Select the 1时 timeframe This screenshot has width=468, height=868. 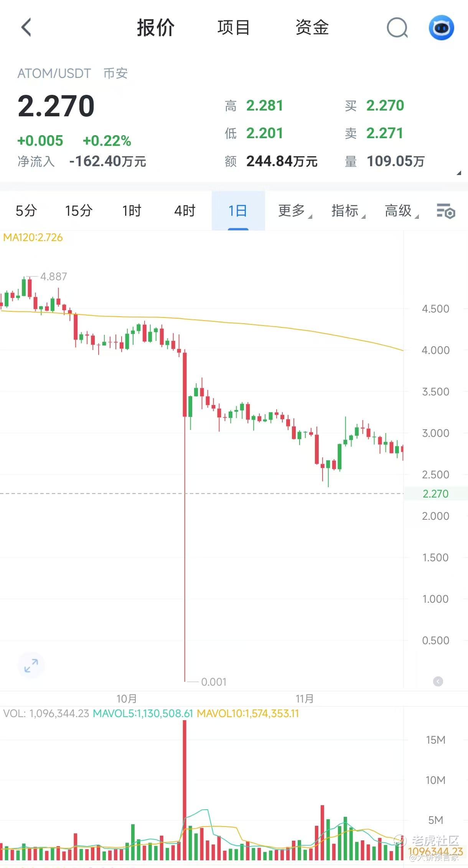click(132, 211)
